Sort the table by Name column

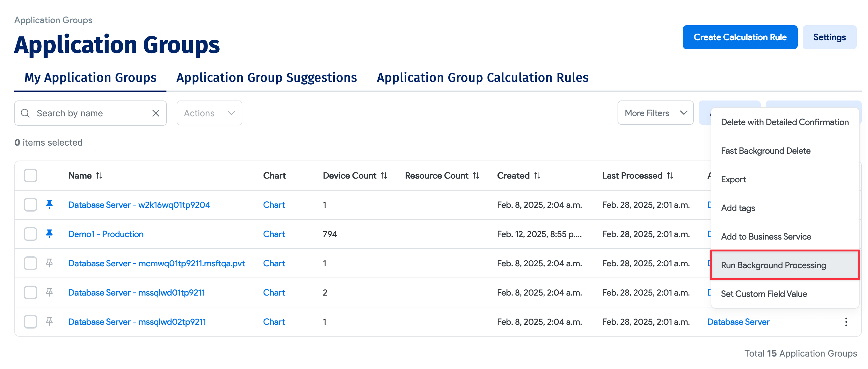click(x=99, y=175)
